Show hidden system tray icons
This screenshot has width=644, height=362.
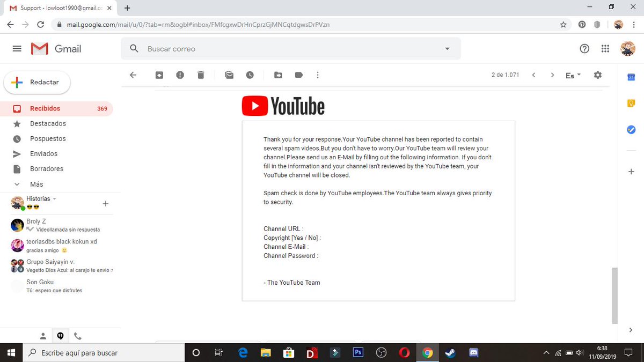point(546,353)
